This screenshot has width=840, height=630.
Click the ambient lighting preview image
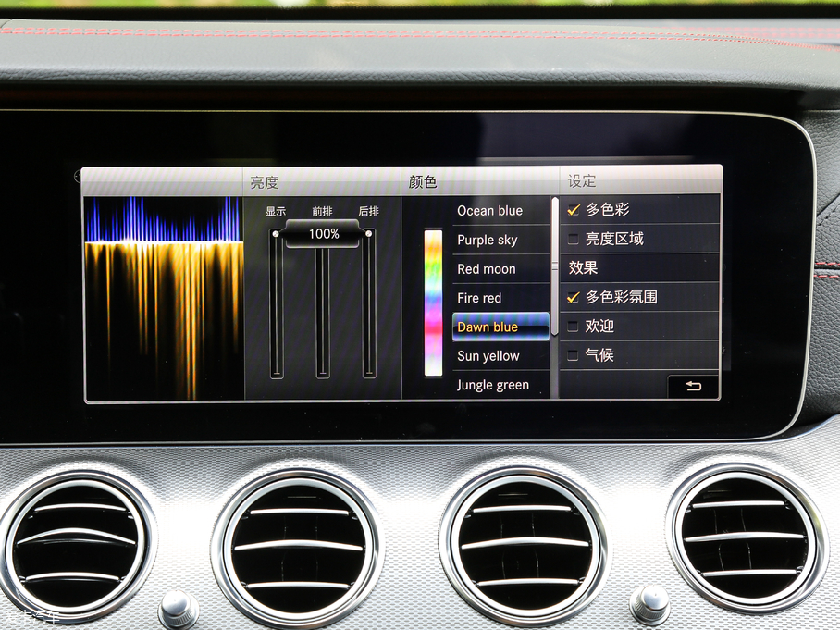click(x=164, y=297)
